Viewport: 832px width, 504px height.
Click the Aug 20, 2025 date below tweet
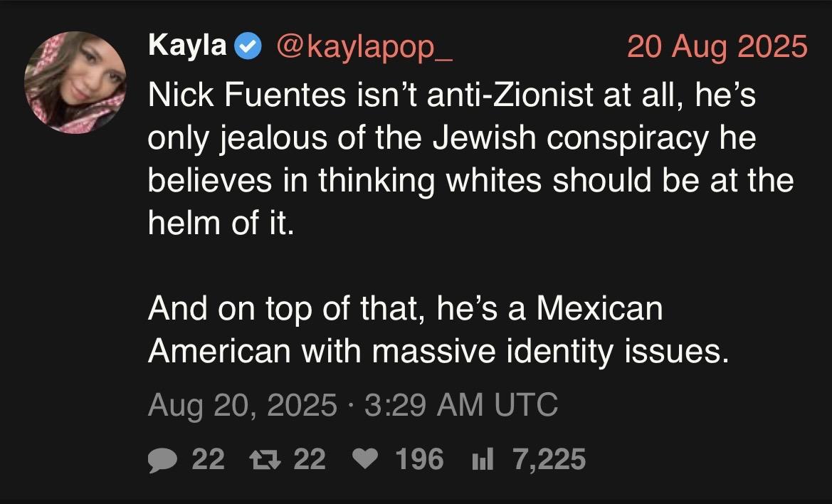coord(242,405)
